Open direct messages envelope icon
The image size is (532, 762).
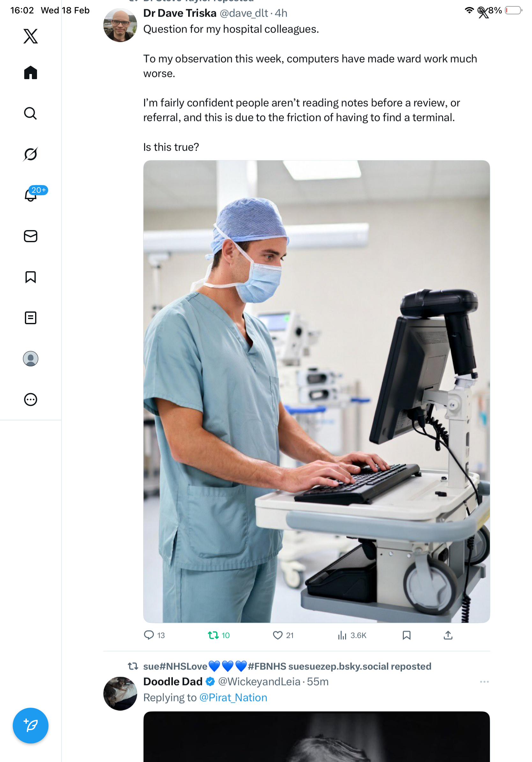click(31, 236)
